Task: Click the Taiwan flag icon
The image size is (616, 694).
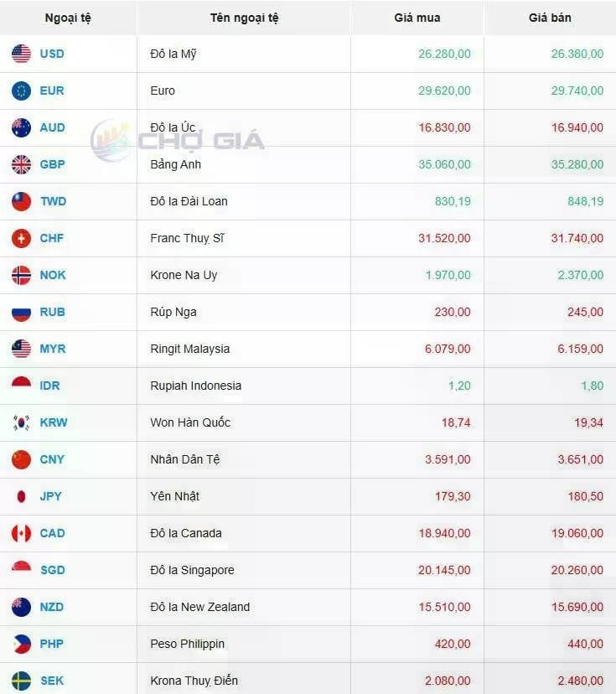Action: click(21, 201)
